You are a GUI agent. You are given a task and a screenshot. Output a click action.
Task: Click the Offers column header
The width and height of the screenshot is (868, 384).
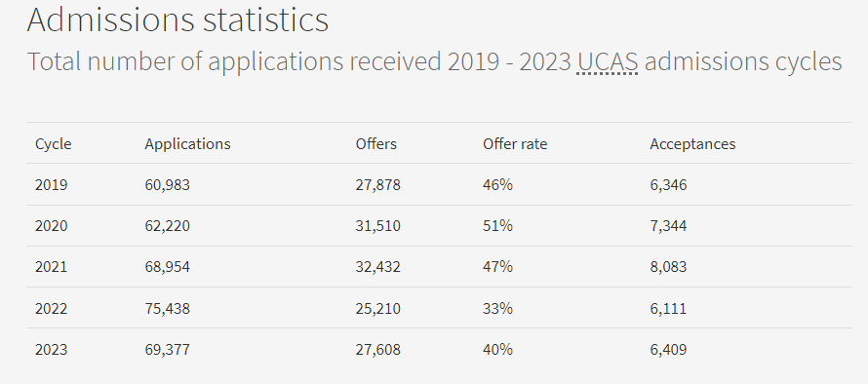click(376, 144)
